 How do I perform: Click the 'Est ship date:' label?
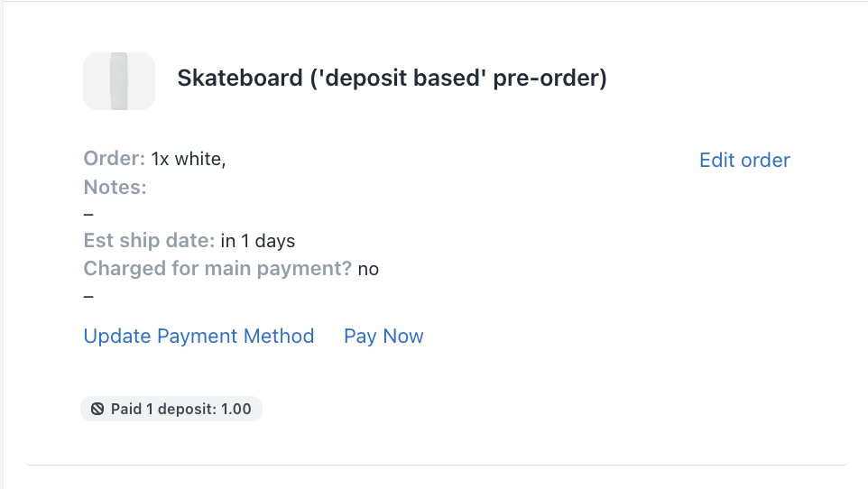149,241
